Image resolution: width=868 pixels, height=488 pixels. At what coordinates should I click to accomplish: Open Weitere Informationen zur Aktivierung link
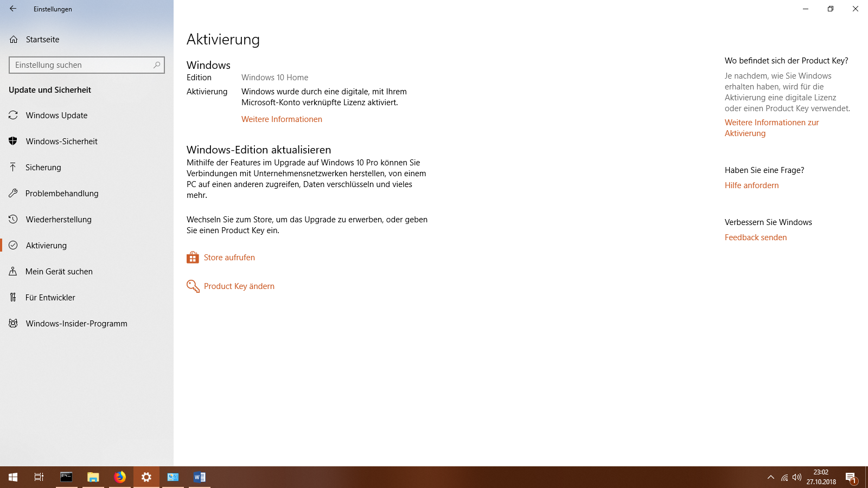[x=772, y=128]
